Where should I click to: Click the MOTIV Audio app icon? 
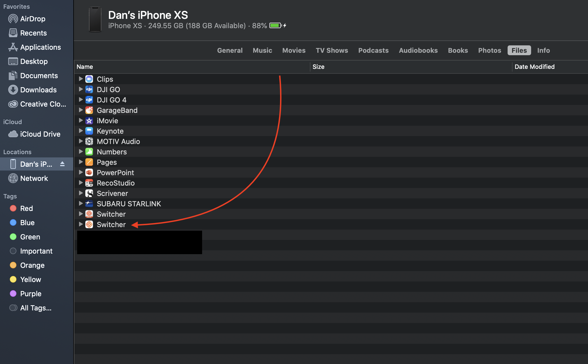coord(89,141)
